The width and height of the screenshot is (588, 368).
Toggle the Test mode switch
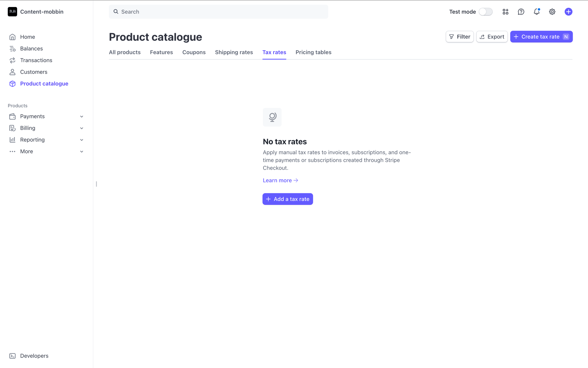tap(486, 12)
